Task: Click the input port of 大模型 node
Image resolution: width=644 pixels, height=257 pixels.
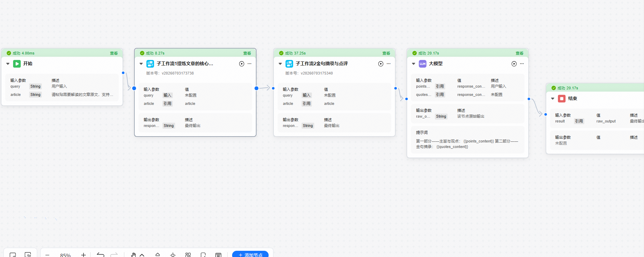Action: (x=407, y=99)
